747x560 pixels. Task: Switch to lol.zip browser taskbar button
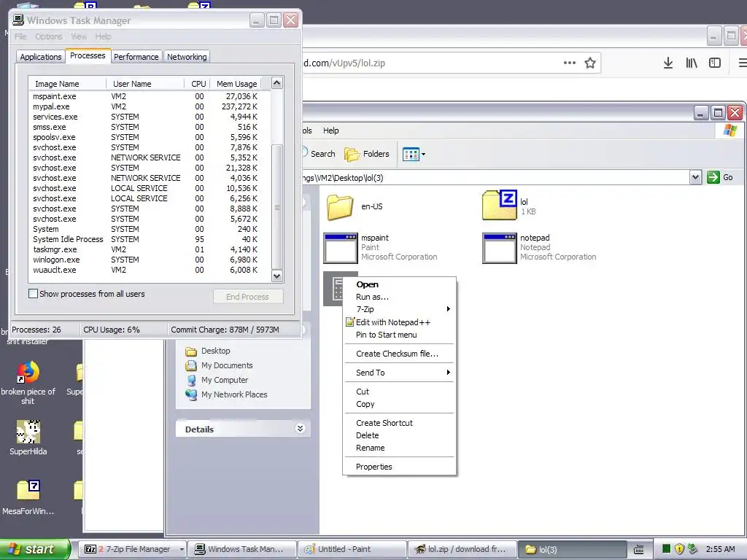pos(462,549)
